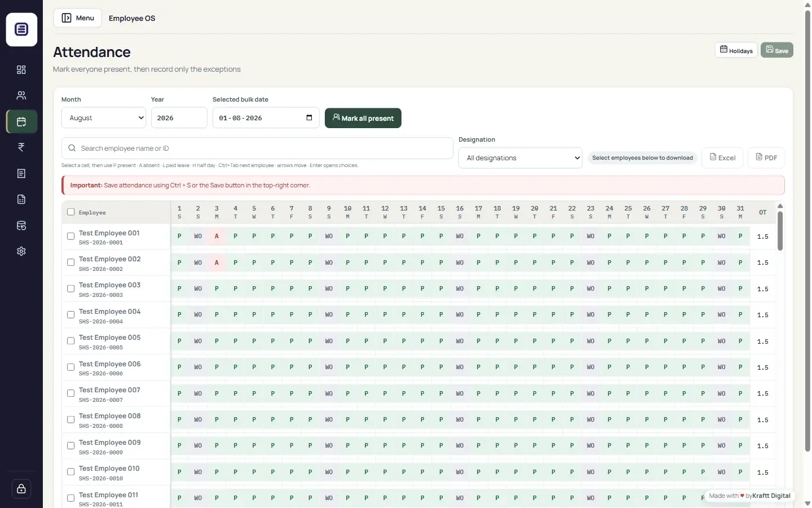Open the All designations dropdown
The image size is (812, 508).
(x=520, y=158)
